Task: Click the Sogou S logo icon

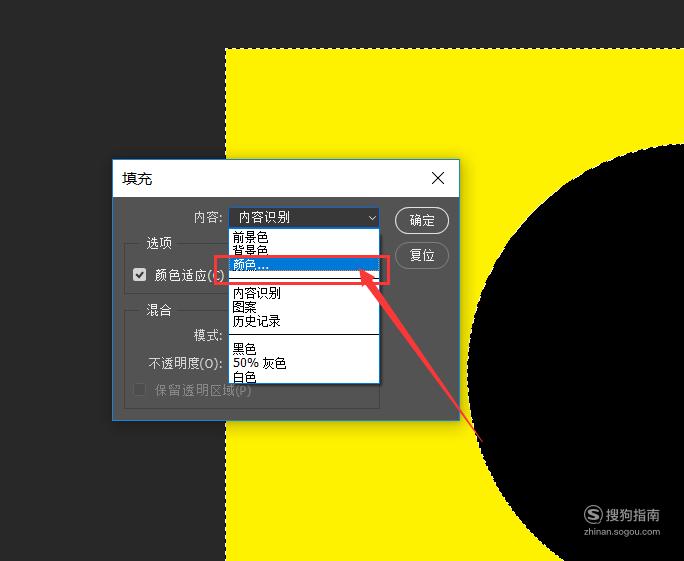Action: click(593, 515)
